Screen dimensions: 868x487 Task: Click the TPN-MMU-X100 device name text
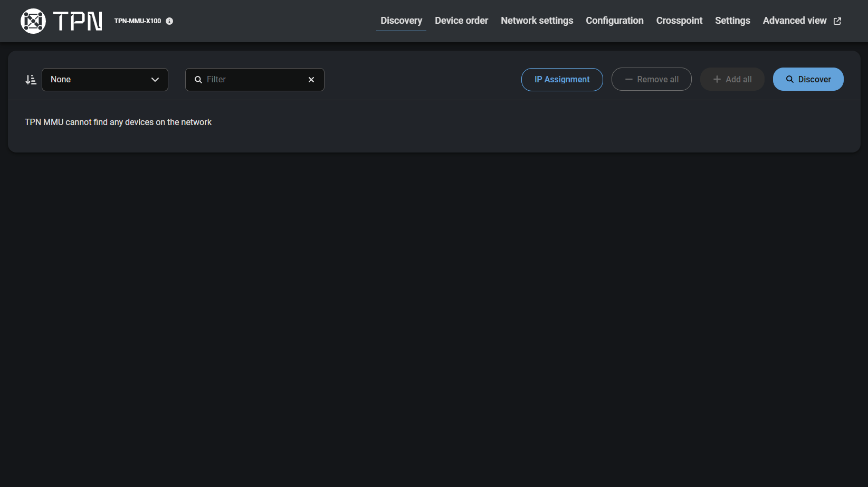coord(138,21)
